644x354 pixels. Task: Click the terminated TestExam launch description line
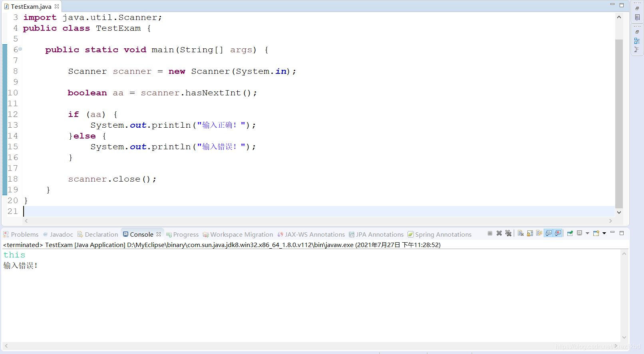[x=222, y=245]
